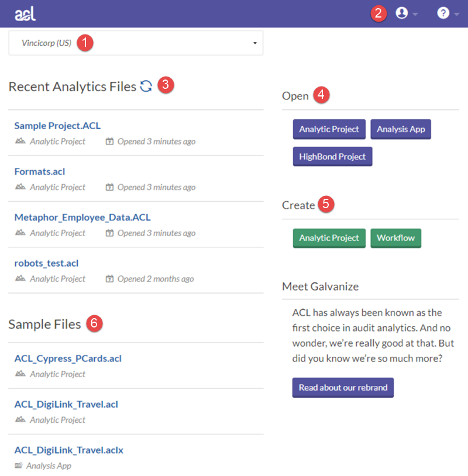Click the purple Analytic Project open button
This screenshot has width=468, height=476.
pos(329,129)
